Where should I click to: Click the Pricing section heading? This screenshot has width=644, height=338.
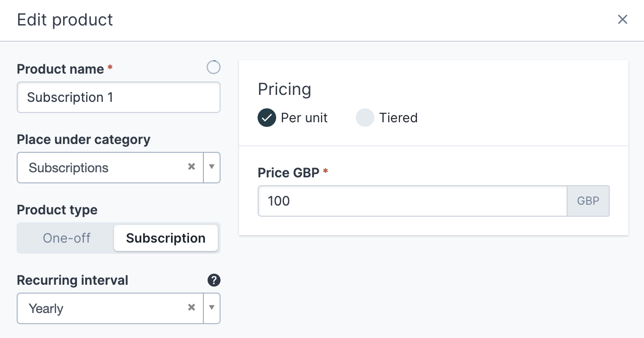pyautogui.click(x=284, y=89)
